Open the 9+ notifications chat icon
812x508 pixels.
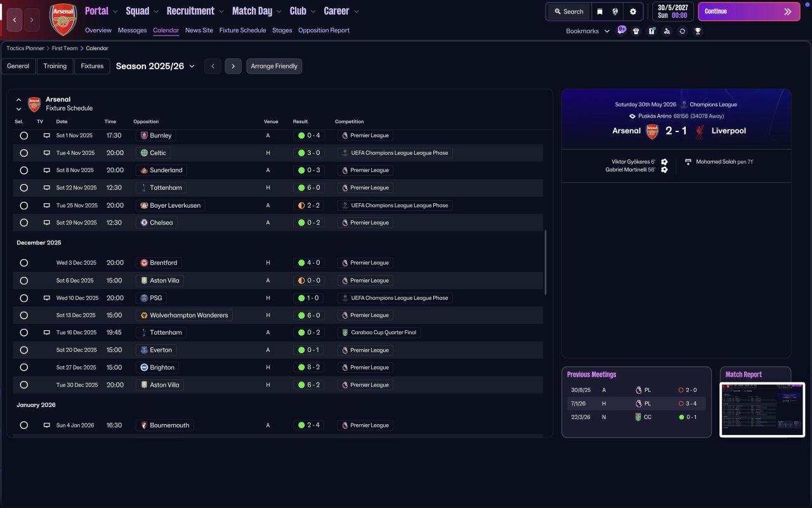point(622,30)
